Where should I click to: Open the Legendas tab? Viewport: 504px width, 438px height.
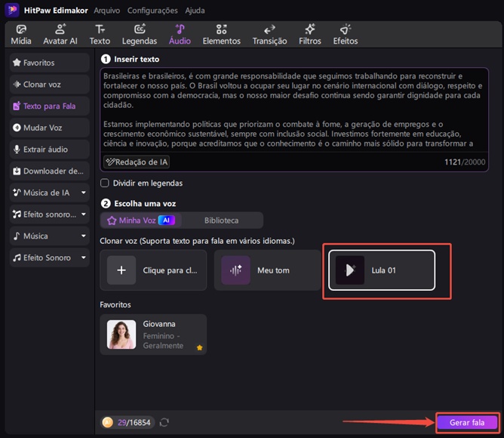(x=140, y=35)
